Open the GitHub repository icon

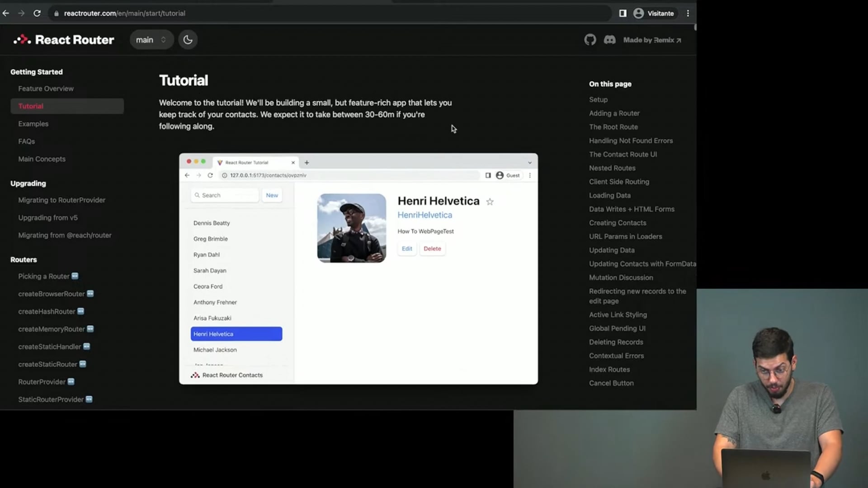[590, 40]
